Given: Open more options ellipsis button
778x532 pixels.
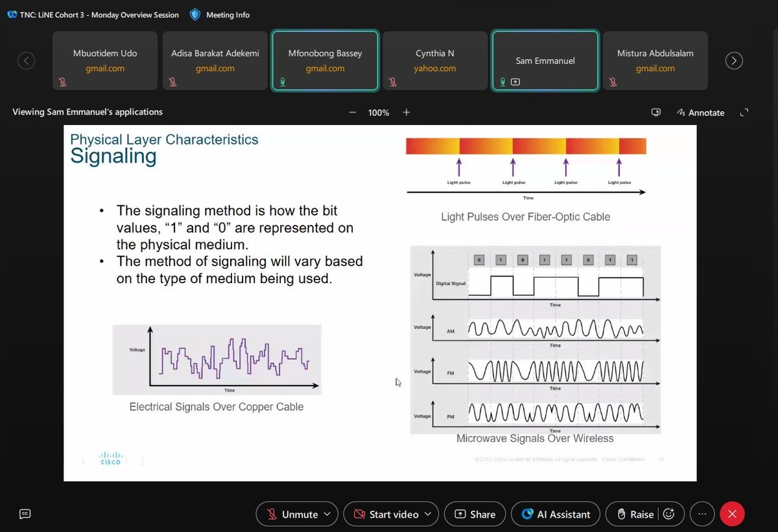Looking at the screenshot, I should (702, 514).
